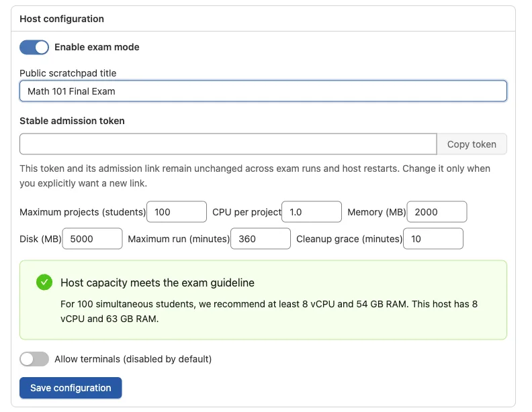The height and width of the screenshot is (412, 532).
Task: Click the Save configuration button
Action: (71, 388)
